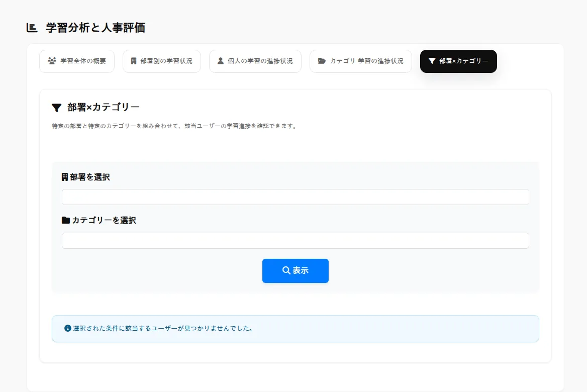Click the building icon beside 部署を選択

click(65, 177)
